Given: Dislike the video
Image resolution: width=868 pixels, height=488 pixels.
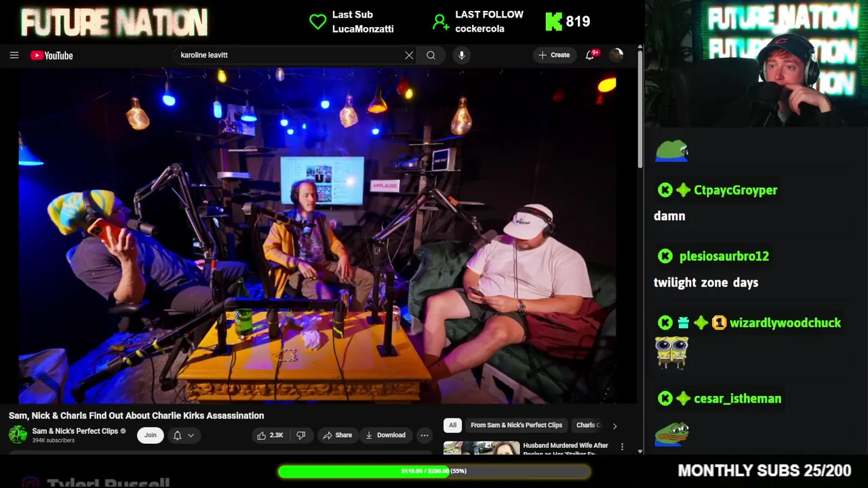Looking at the screenshot, I should (x=301, y=435).
